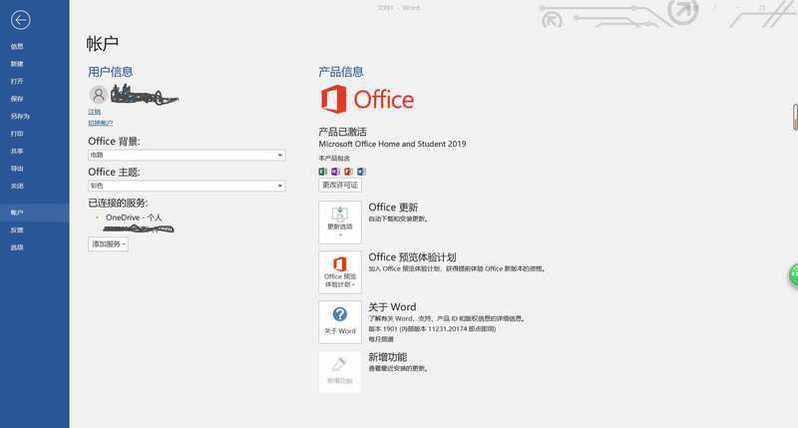Screen dimensions: 798x428
Task: Open the 添加服务 dropdown button
Action: 108,244
